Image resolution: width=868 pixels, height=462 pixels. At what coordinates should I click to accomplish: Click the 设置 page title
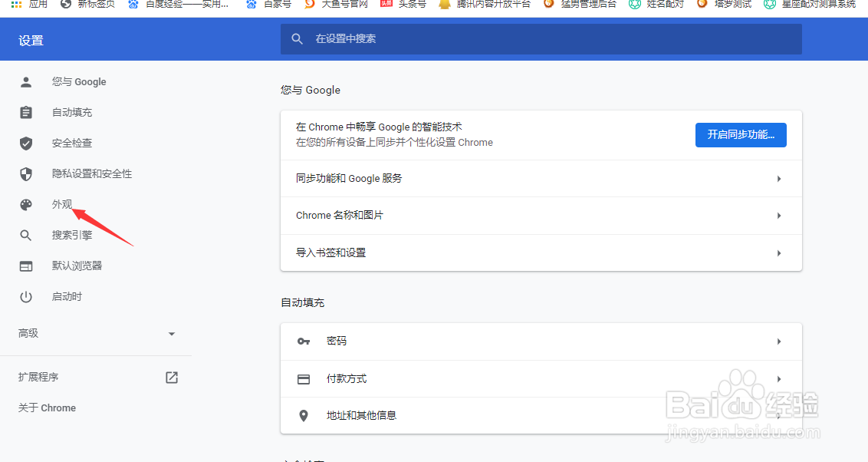(31, 41)
